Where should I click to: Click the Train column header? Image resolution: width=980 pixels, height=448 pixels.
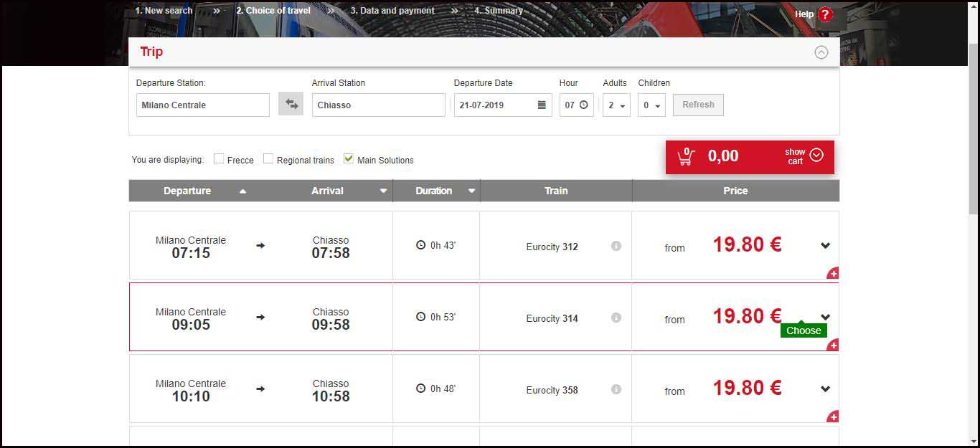(556, 191)
